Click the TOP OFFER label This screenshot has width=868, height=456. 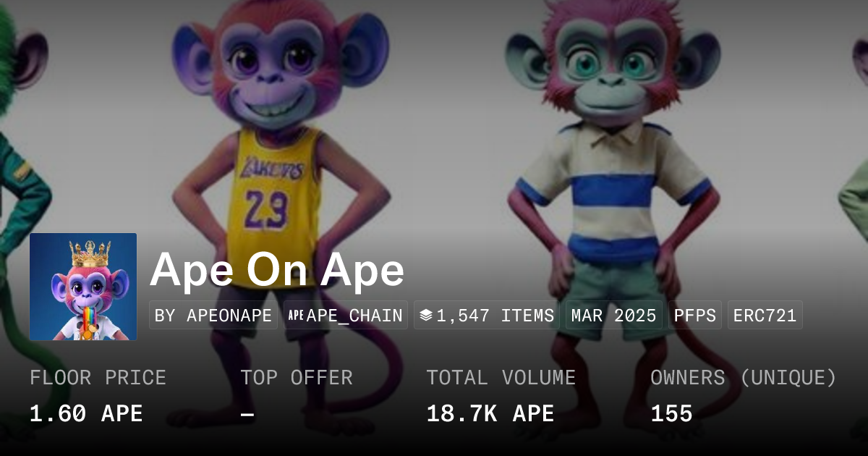297,378
